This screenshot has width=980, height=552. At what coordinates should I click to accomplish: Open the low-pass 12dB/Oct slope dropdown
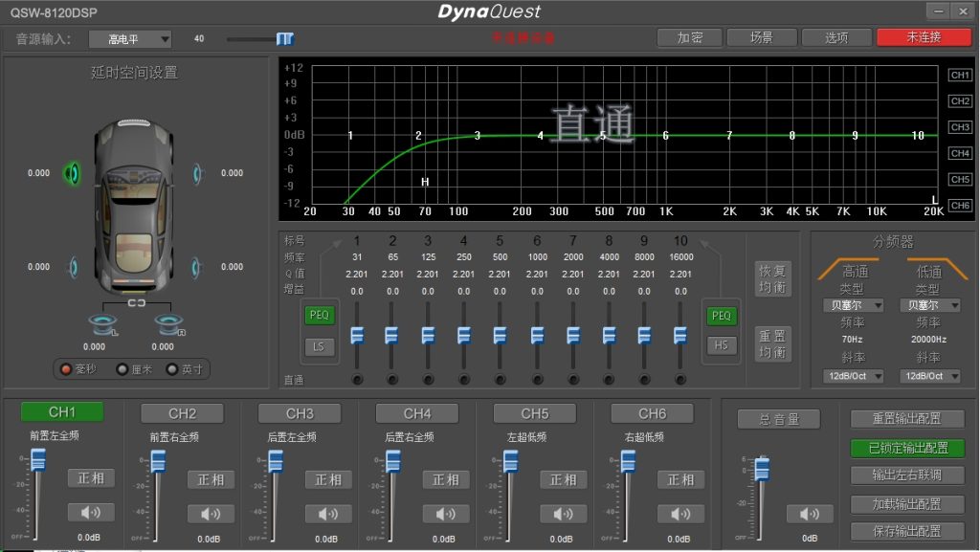(x=929, y=376)
